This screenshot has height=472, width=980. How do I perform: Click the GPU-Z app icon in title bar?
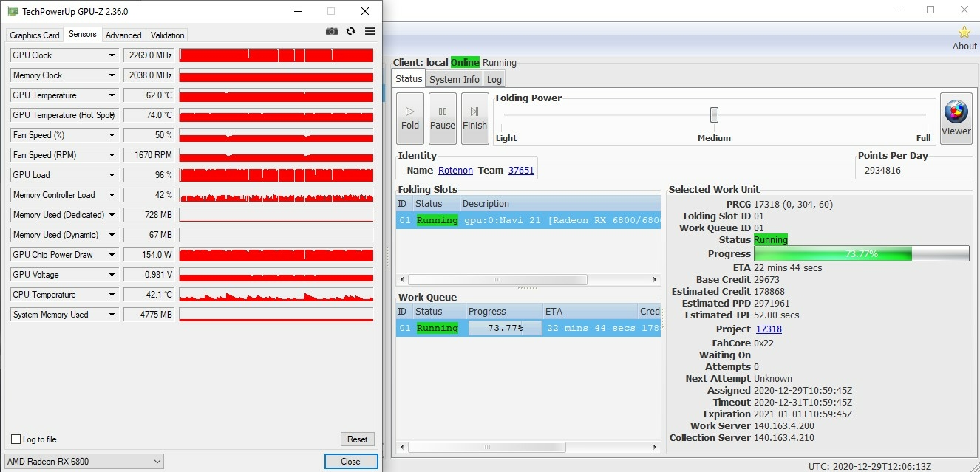click(x=13, y=11)
